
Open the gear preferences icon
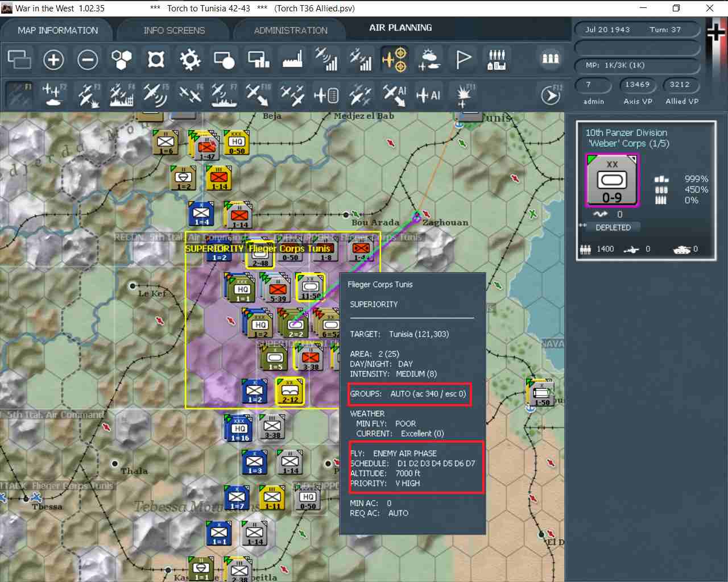click(x=190, y=59)
